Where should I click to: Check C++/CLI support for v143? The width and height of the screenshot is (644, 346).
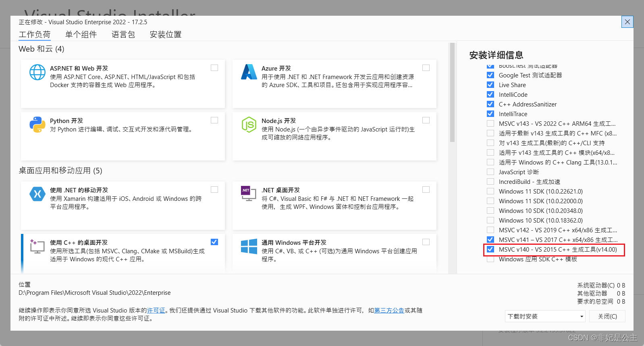click(x=490, y=143)
